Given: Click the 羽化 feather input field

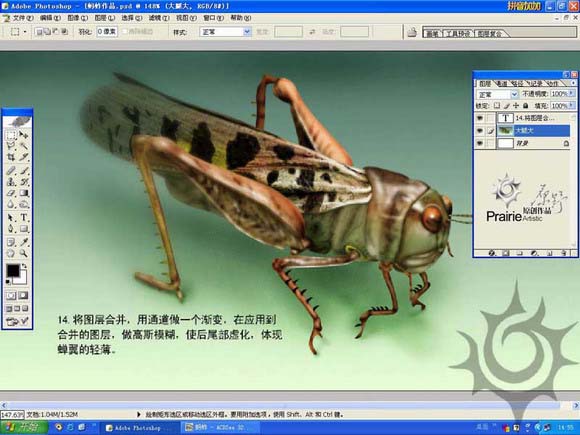Looking at the screenshot, I should (107, 32).
